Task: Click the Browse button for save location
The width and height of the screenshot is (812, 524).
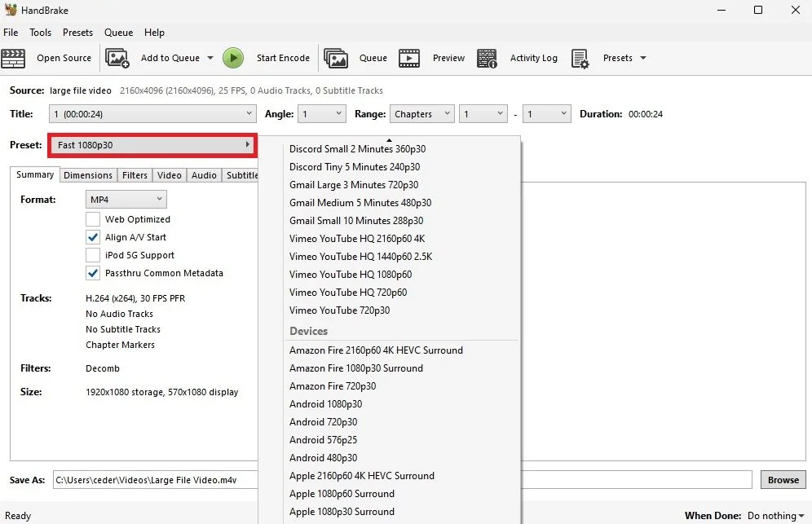Action: (x=782, y=479)
